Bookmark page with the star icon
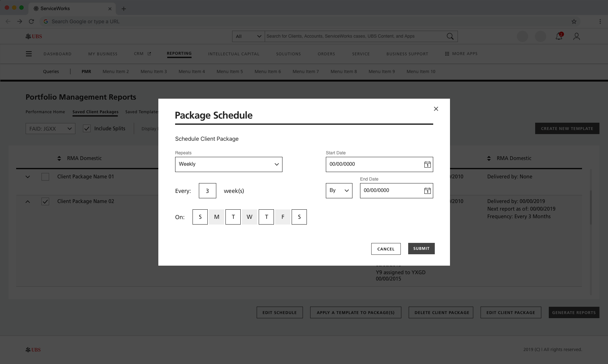Viewport: 608px width, 364px height. coord(574,22)
